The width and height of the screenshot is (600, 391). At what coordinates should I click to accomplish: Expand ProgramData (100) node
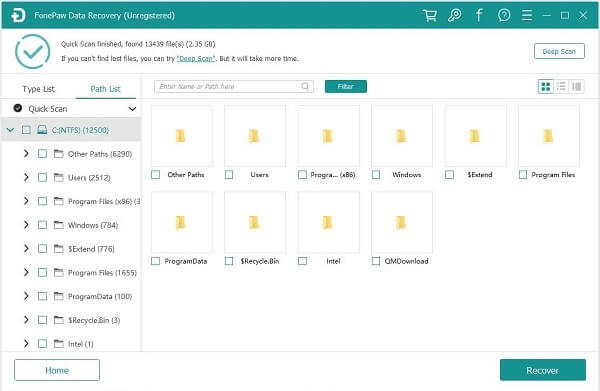point(26,296)
